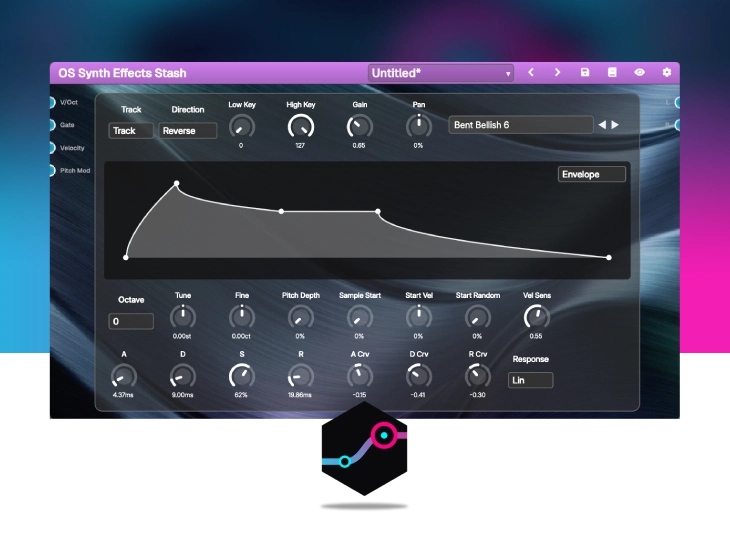
Task: Open the Untitled* preset dropdown
Action: (x=440, y=73)
